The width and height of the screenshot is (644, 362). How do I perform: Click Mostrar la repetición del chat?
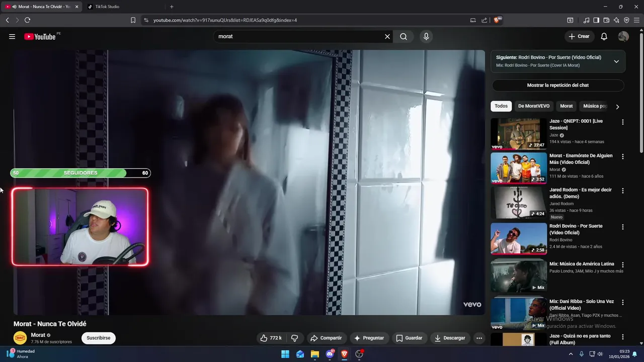[558, 85]
